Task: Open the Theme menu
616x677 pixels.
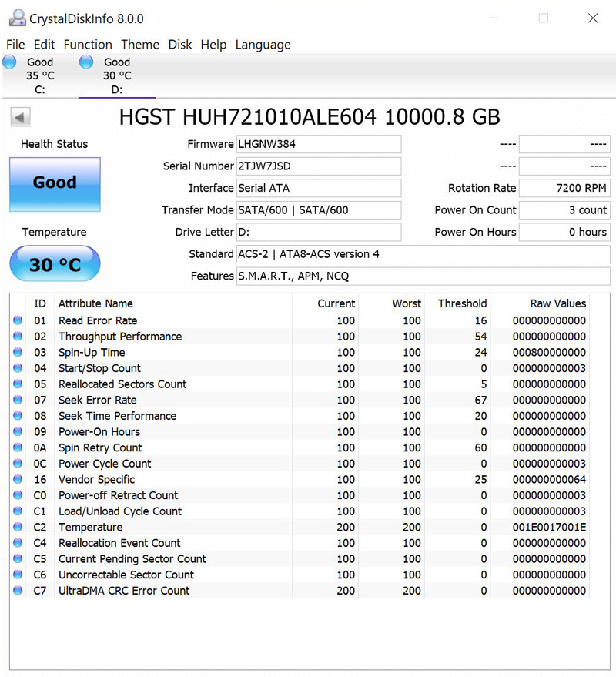Action: click(x=140, y=45)
